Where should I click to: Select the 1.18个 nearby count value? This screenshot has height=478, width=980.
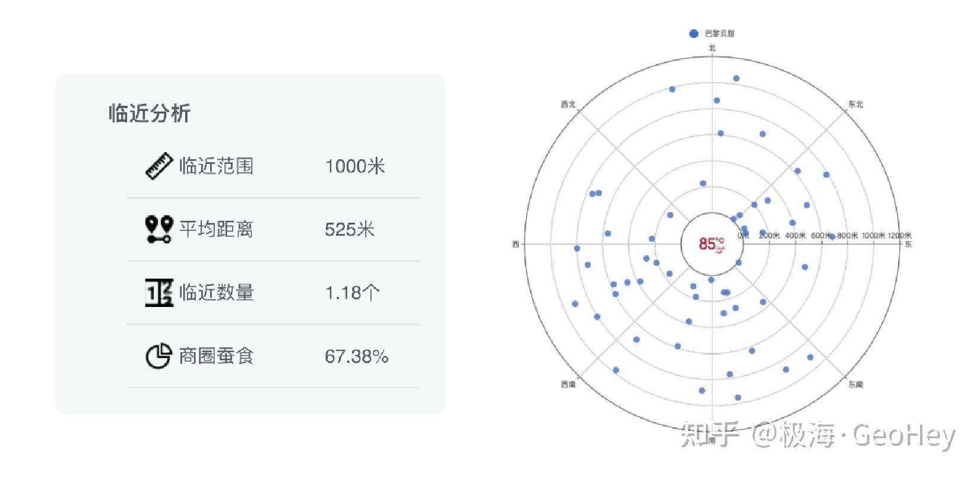(x=352, y=293)
